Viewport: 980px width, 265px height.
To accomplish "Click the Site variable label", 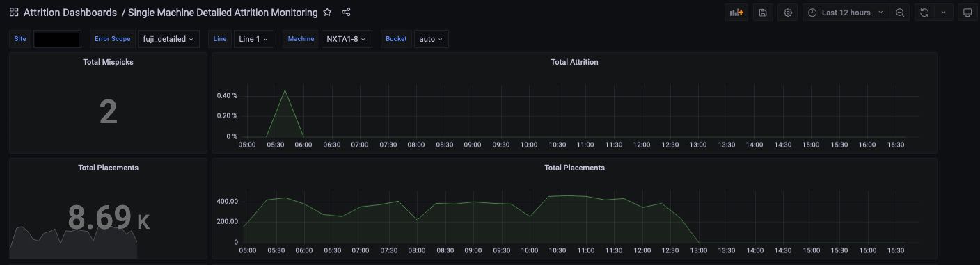I will 20,39.
